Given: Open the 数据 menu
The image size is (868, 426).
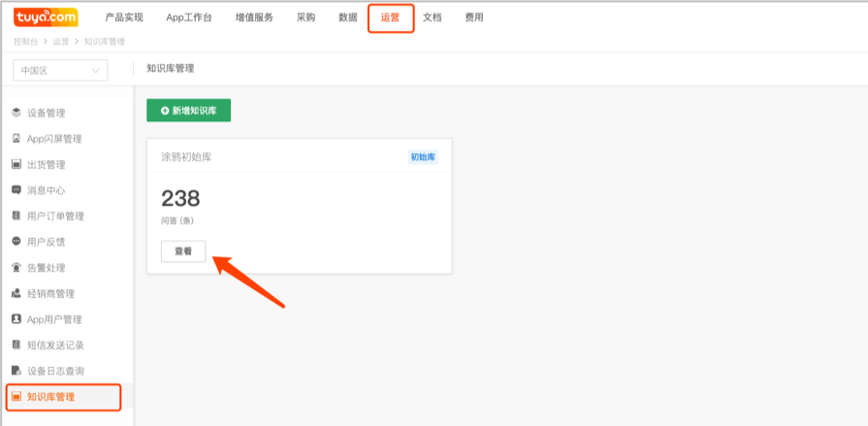Looking at the screenshot, I should [x=348, y=17].
